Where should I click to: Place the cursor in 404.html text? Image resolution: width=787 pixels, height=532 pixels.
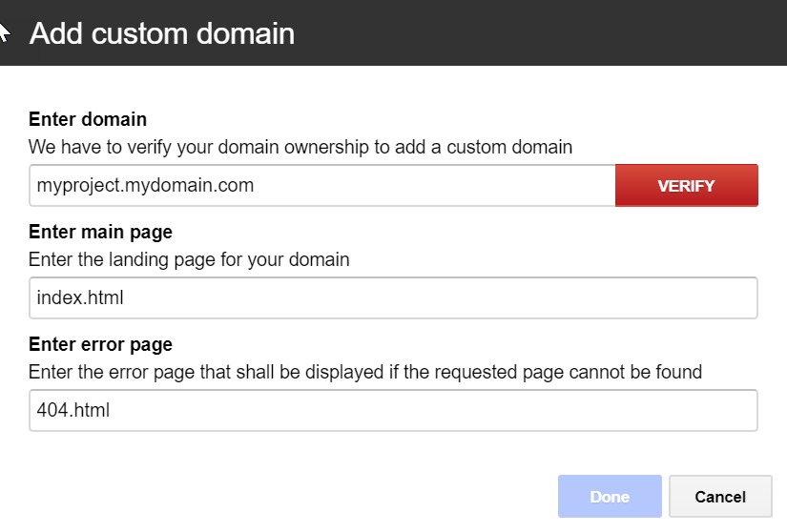click(x=72, y=410)
